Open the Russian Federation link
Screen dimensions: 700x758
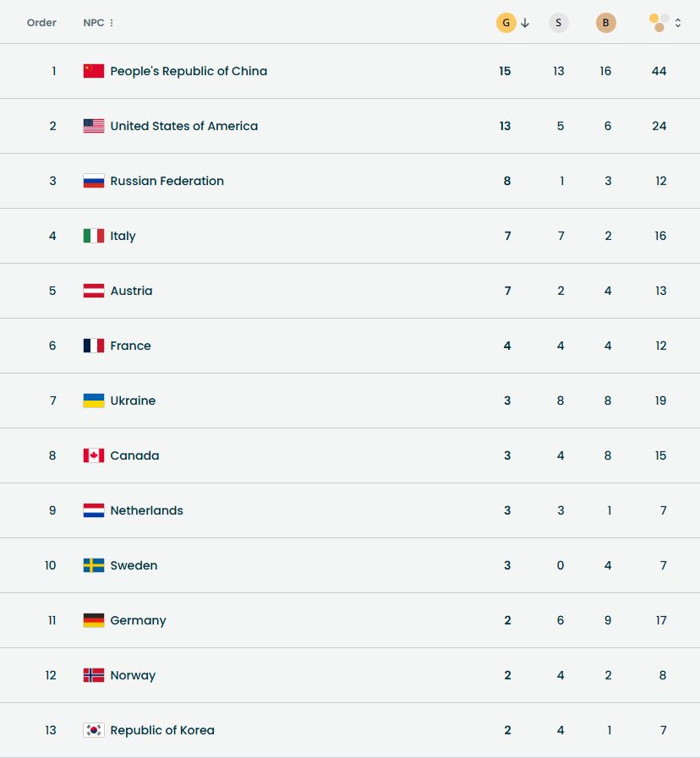pos(167,181)
